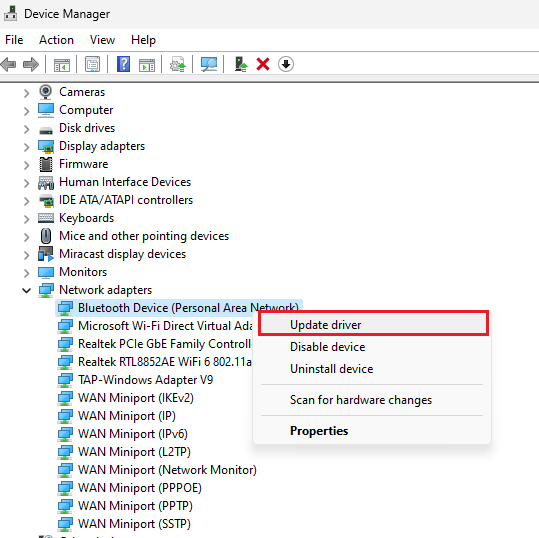Click the Back arrow toolbar icon
This screenshot has height=538, width=539.
click(x=9, y=64)
